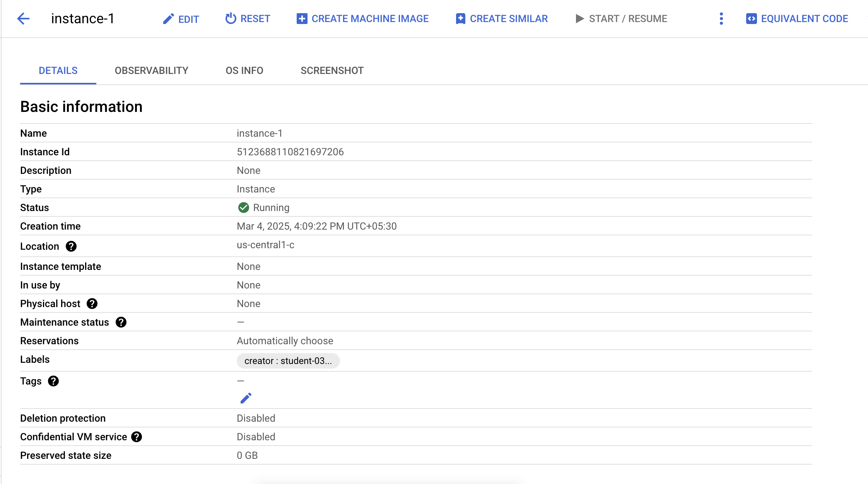Open the help tooltip beside Confidential VM service
The image size is (868, 484).
(x=137, y=436)
